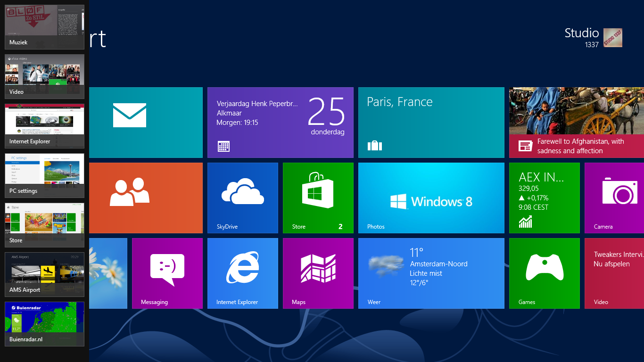This screenshot has width=644, height=362.
Task: Open the Mail tile envelope icon
Action: [x=130, y=115]
